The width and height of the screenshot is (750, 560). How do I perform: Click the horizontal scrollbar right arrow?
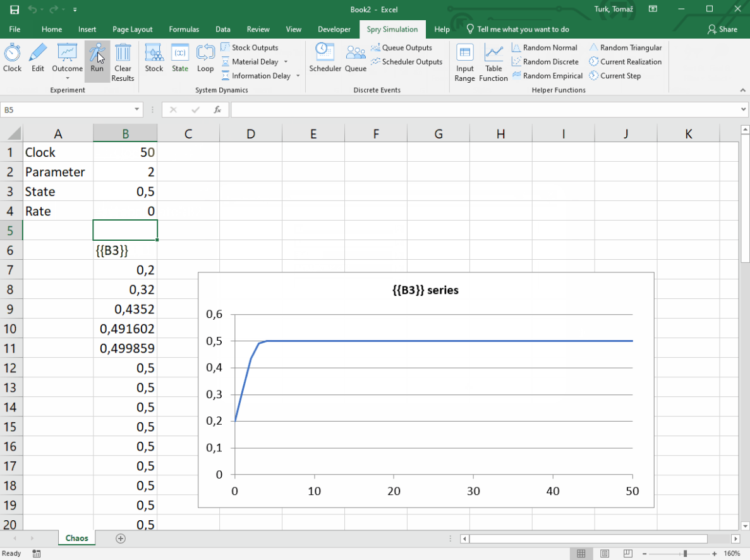(735, 539)
